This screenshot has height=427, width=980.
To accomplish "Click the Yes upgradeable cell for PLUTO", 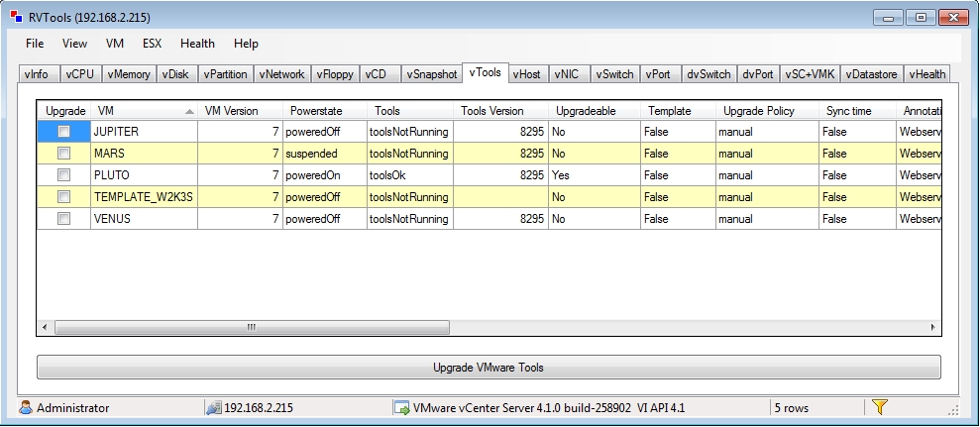I will pyautogui.click(x=595, y=175).
